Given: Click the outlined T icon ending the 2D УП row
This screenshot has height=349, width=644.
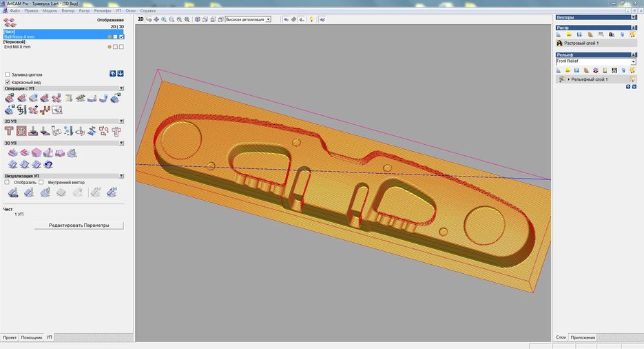Looking at the screenshot, I should coord(116,131).
